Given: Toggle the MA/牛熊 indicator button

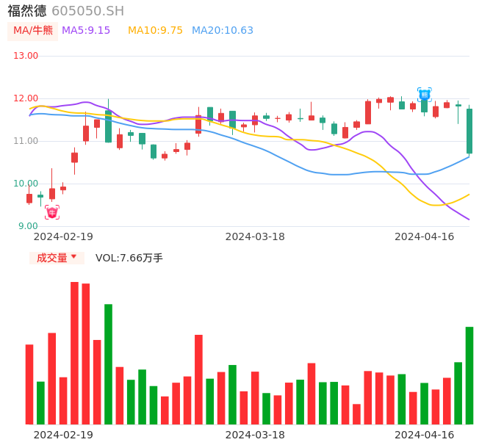Looking at the screenshot, I should [x=32, y=31].
